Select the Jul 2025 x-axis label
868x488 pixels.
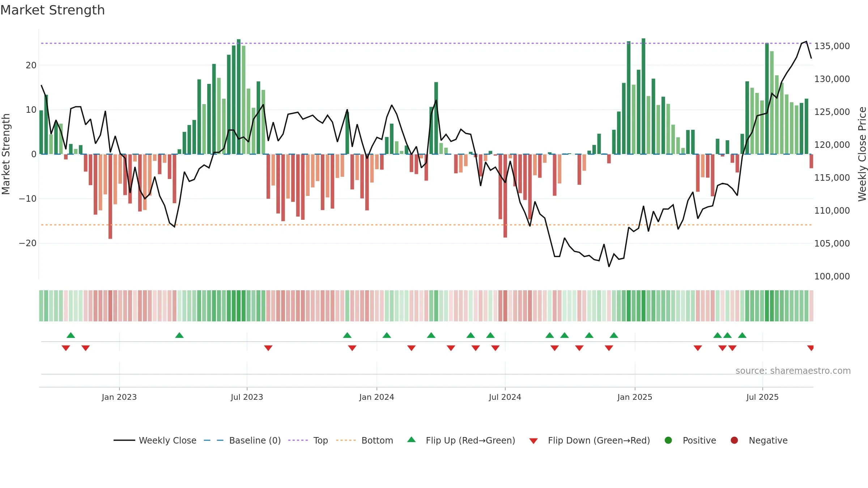pyautogui.click(x=763, y=397)
